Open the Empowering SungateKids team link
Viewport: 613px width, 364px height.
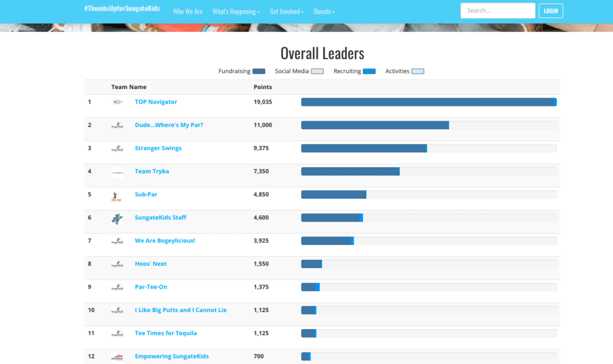172,356
